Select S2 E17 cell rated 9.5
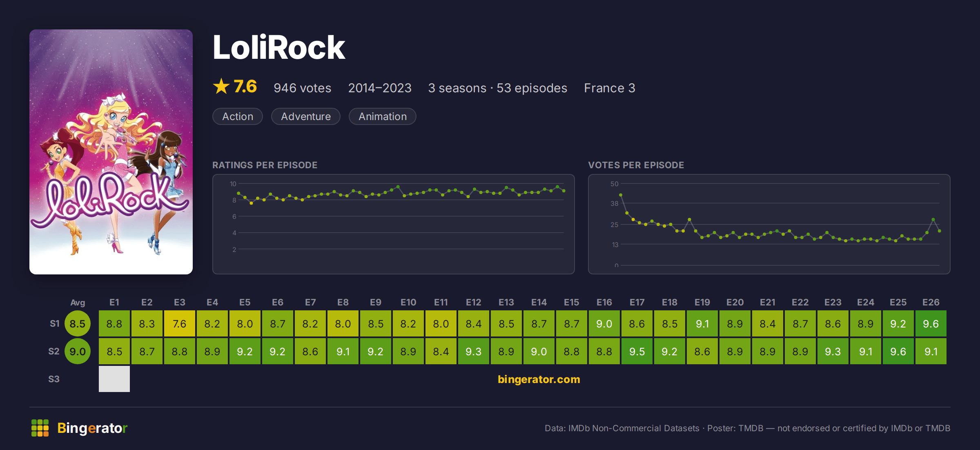 tap(637, 351)
